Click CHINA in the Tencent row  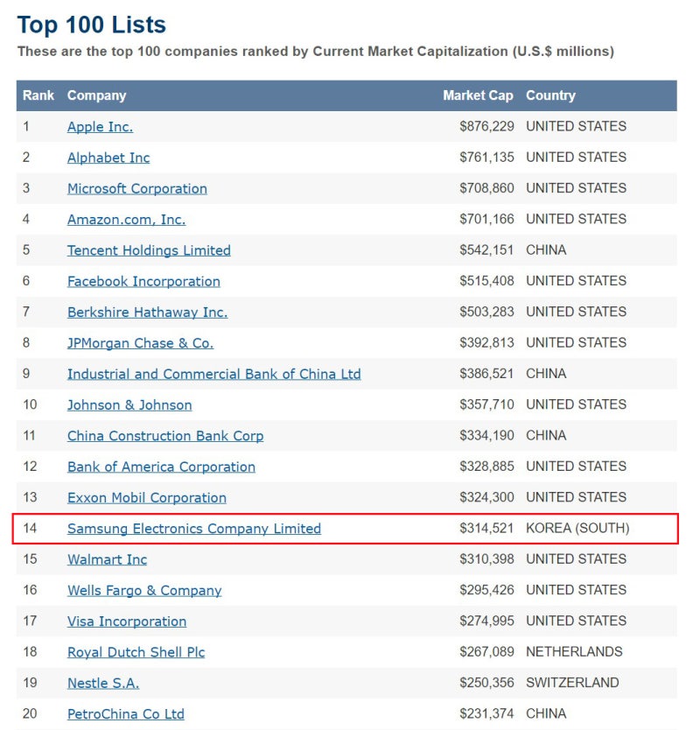(x=546, y=250)
